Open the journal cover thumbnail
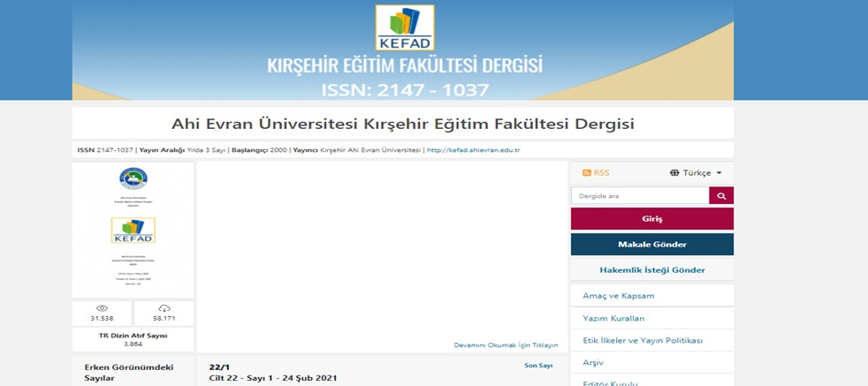 point(133,230)
